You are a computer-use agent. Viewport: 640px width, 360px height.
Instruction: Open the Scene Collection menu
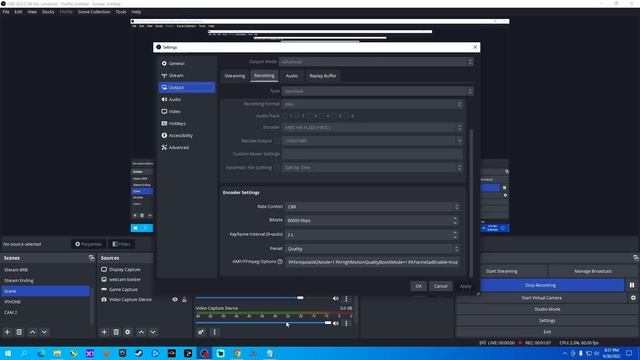(x=94, y=12)
